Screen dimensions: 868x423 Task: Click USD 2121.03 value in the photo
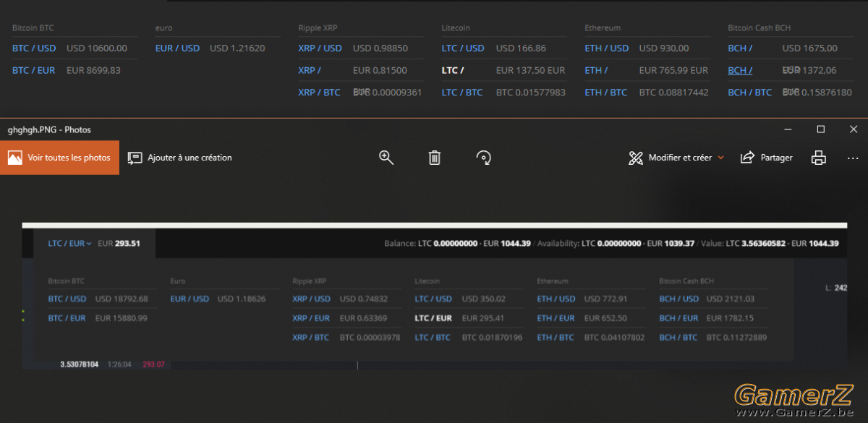coord(731,299)
